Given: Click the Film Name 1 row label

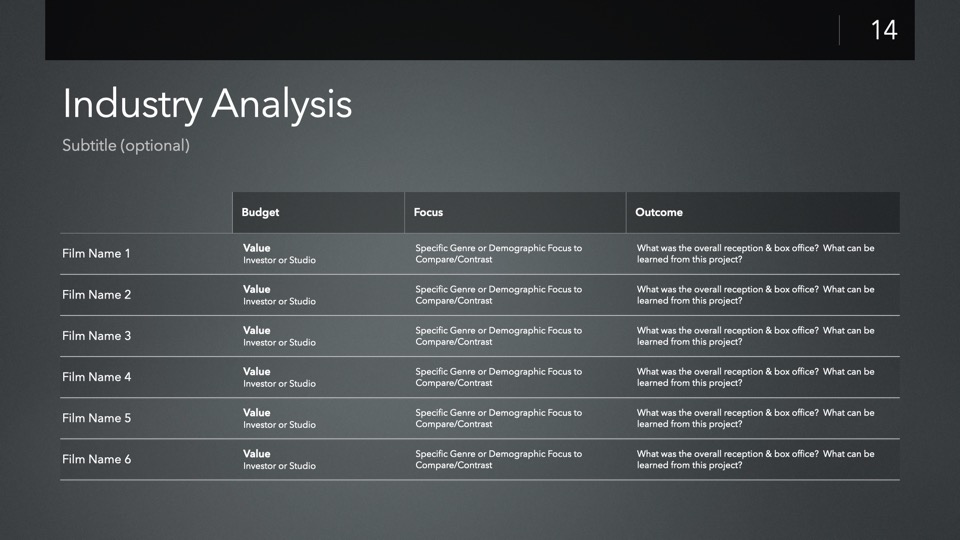Looking at the screenshot, I should pos(96,254).
